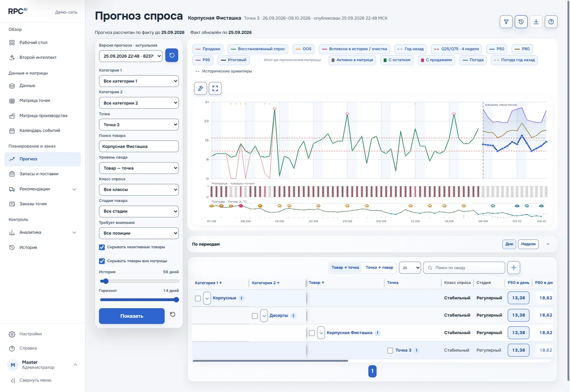Toggle OOS legend series

(303, 49)
